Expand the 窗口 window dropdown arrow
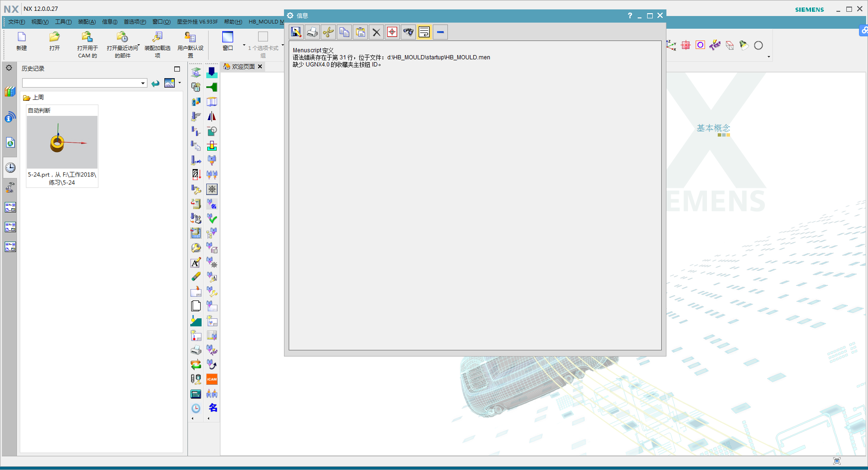Viewport: 868px width, 470px height. click(244, 46)
